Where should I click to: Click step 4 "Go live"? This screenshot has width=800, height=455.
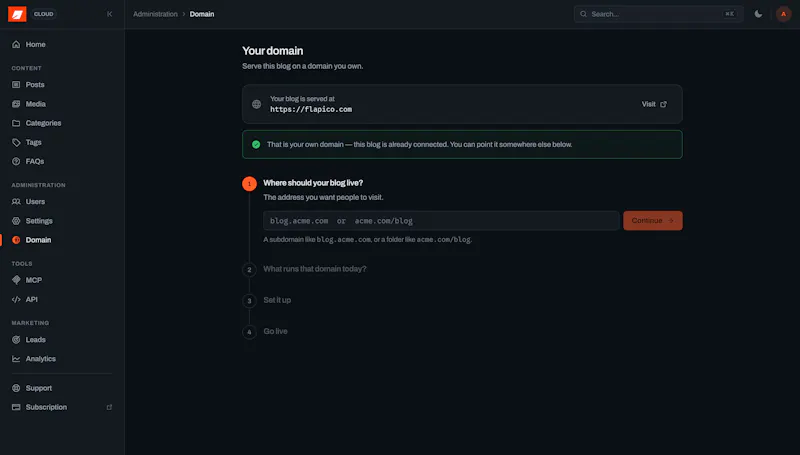[x=276, y=331]
